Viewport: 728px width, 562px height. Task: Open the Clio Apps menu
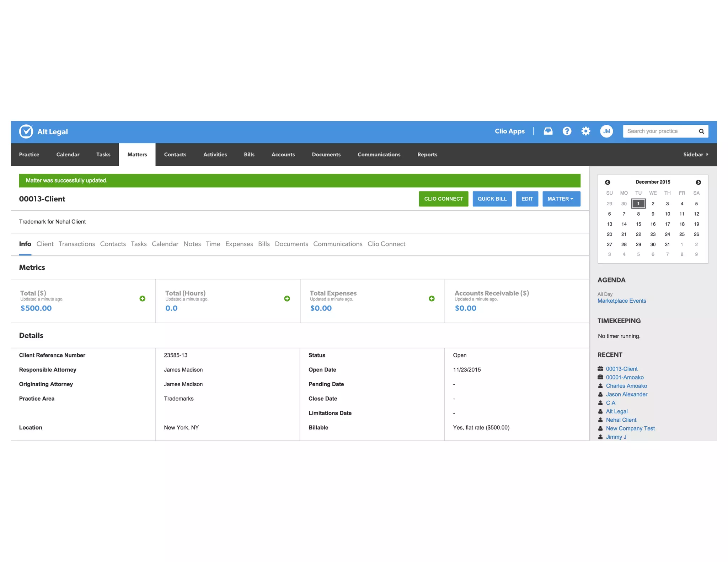(x=509, y=131)
